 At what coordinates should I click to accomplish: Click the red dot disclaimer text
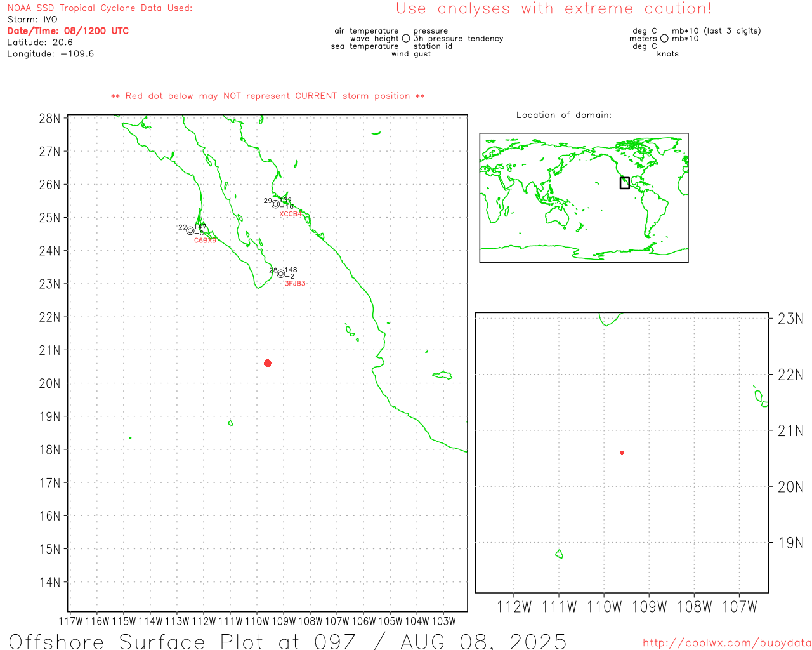click(268, 96)
